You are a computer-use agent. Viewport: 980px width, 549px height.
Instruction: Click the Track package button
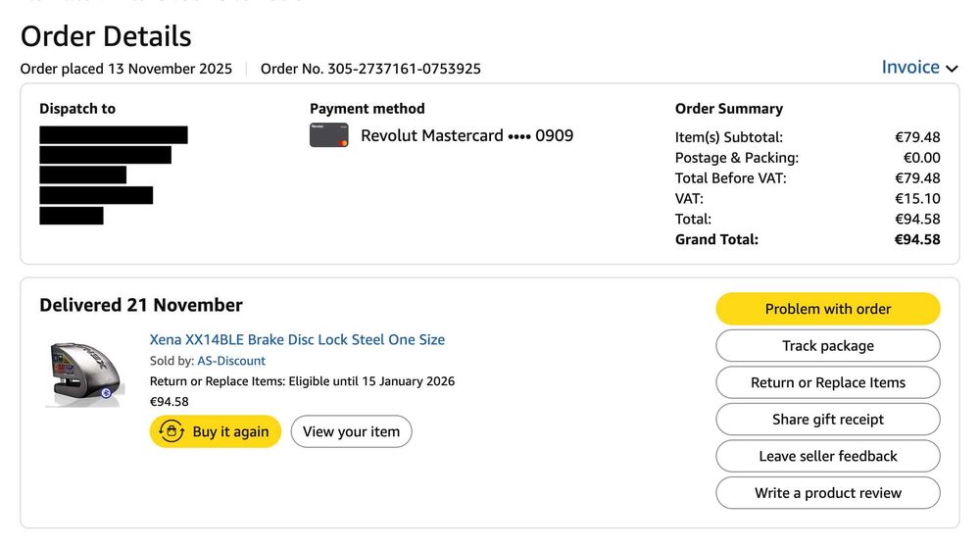click(x=827, y=346)
